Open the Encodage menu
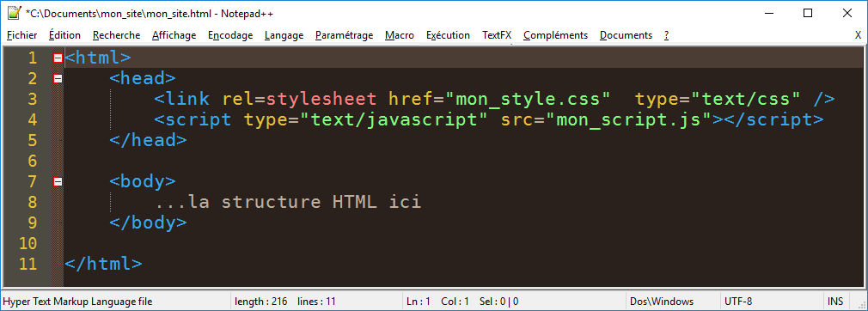 (x=230, y=35)
